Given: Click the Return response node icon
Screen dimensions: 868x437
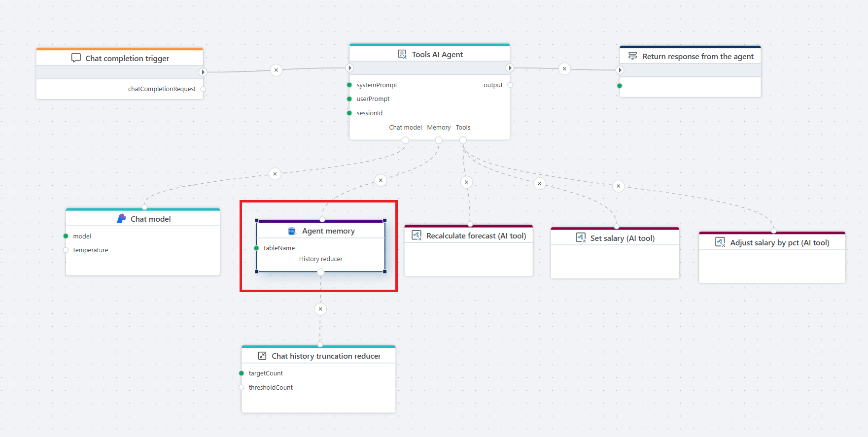Looking at the screenshot, I should click(x=632, y=56).
